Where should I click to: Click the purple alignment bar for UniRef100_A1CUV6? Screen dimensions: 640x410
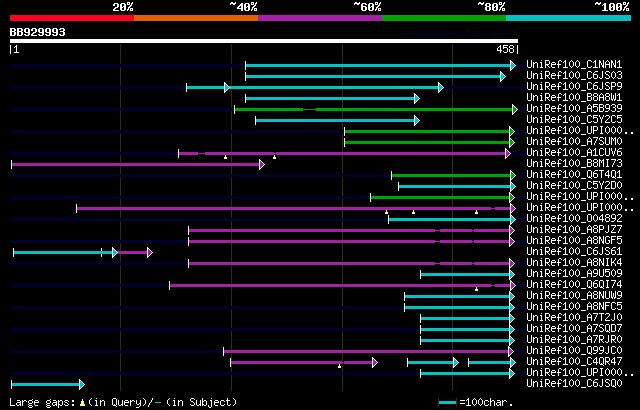tap(342, 153)
